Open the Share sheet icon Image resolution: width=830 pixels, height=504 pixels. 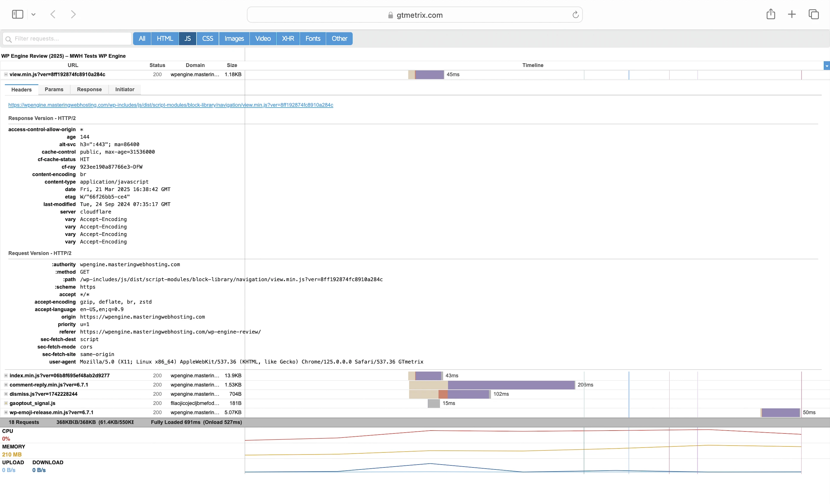771,14
